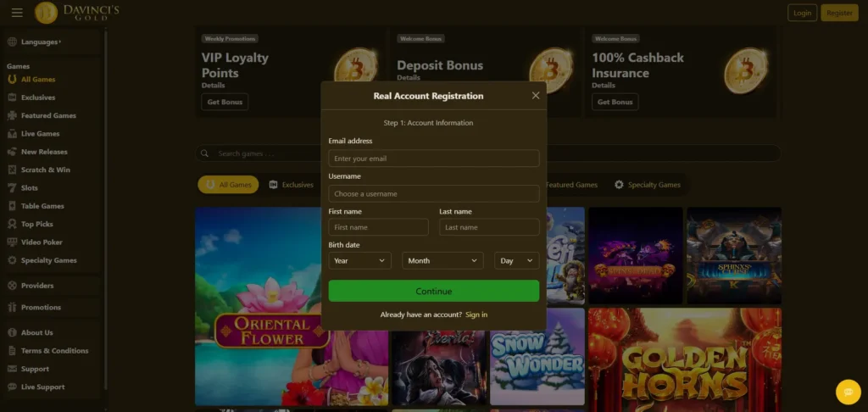The width and height of the screenshot is (868, 412).
Task: Open the Sphinx's Curse game thumbnail
Action: tap(734, 255)
